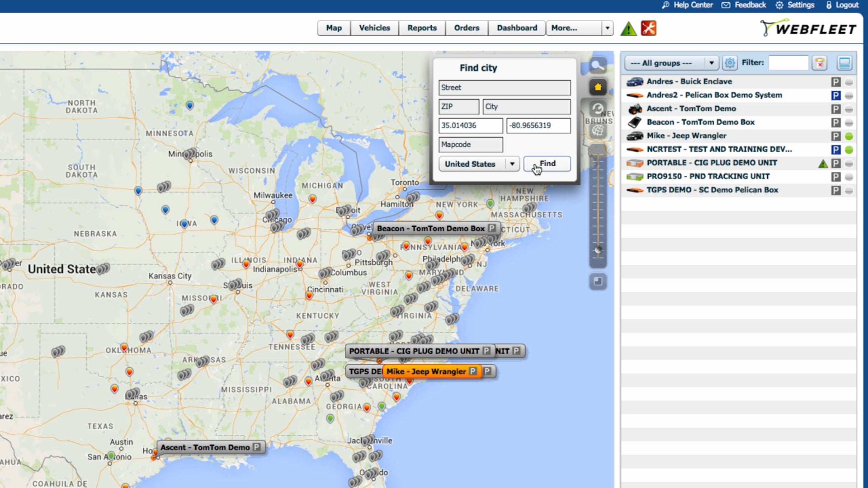This screenshot has width=868, height=488.
Task: Click the Logout link
Action: pyautogui.click(x=842, y=5)
